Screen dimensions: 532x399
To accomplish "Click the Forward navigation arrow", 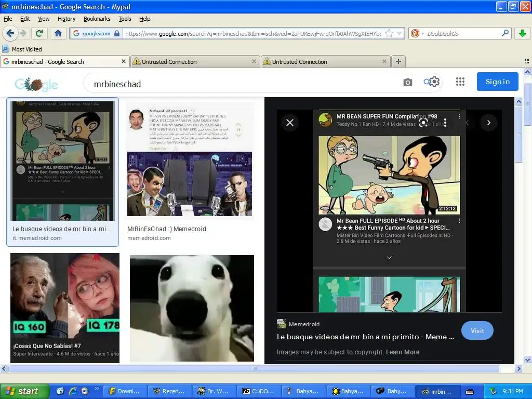I will pos(23,33).
